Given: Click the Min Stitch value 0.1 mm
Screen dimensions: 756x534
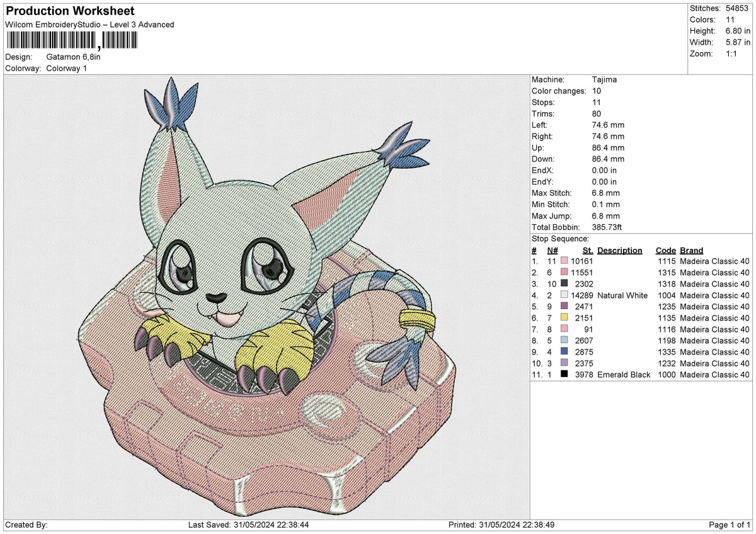Looking at the screenshot, I should tap(605, 204).
